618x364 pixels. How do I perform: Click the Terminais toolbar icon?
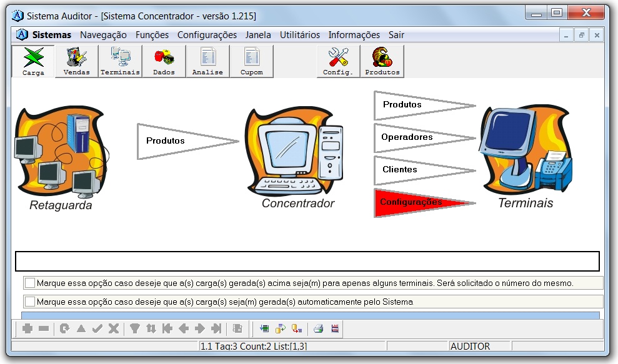click(x=120, y=61)
